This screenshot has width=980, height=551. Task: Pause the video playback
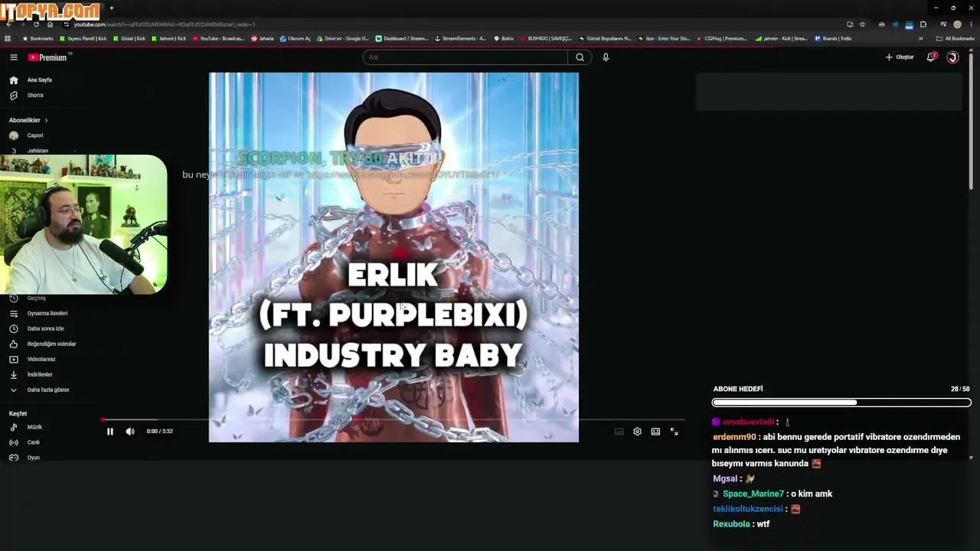(x=109, y=432)
